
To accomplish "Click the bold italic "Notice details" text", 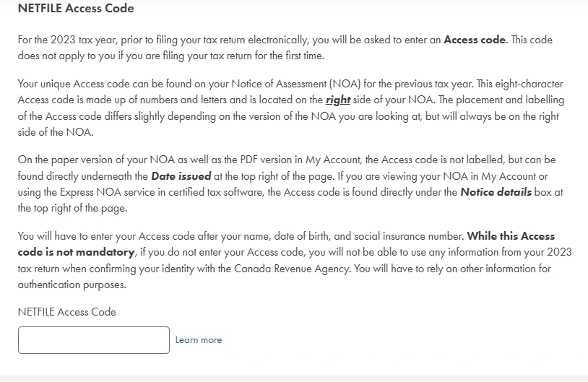I will [496, 192].
